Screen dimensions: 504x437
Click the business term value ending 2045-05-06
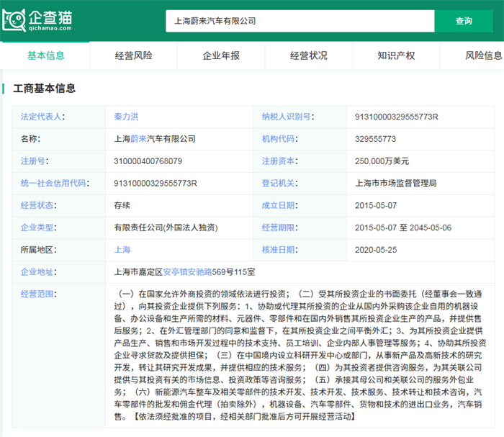pyautogui.click(x=403, y=227)
